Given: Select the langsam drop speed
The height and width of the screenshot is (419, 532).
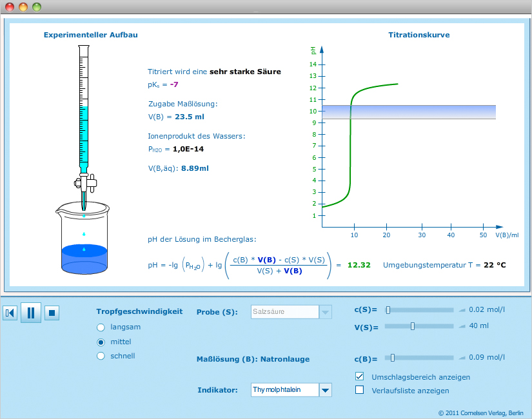Looking at the screenshot, I should (101, 327).
